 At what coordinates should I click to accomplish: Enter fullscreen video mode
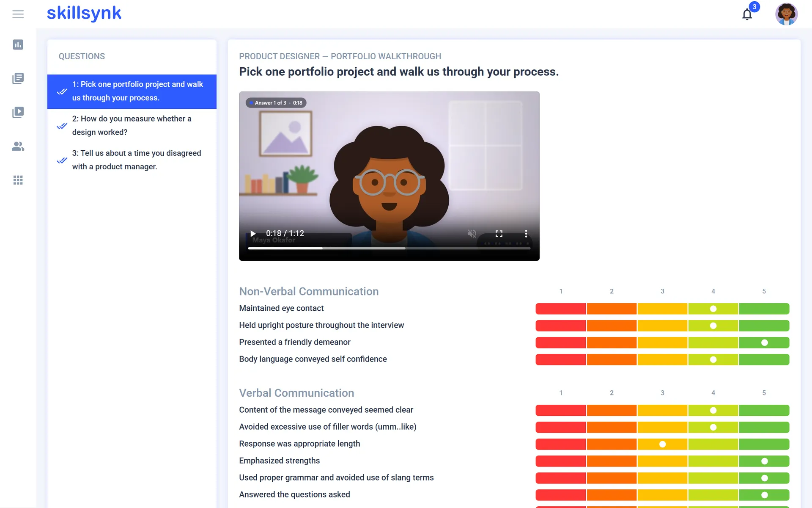(x=499, y=233)
